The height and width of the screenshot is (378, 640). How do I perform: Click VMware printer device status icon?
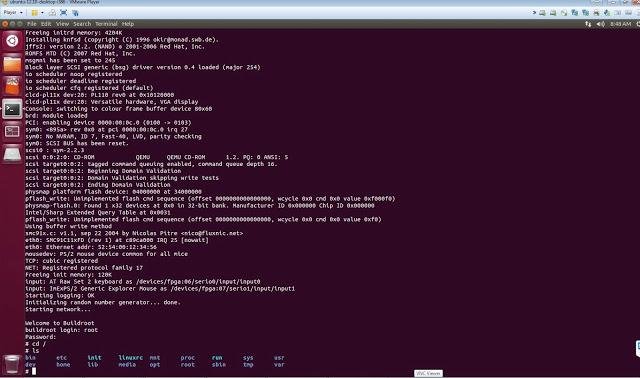(x=596, y=13)
